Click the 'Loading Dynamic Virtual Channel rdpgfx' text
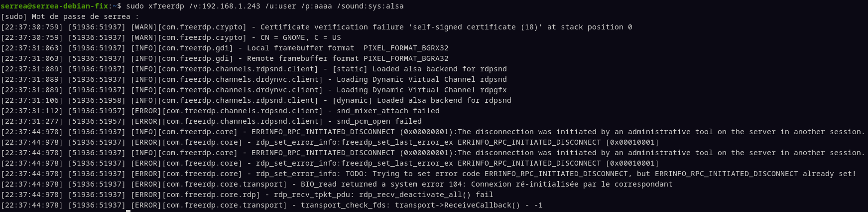 [422, 90]
